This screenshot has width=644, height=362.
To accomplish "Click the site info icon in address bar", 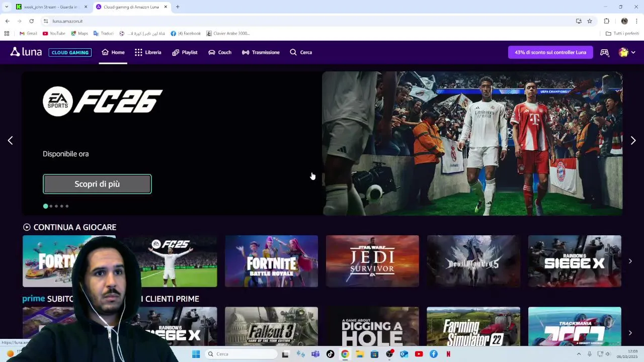I will pos(45,21).
